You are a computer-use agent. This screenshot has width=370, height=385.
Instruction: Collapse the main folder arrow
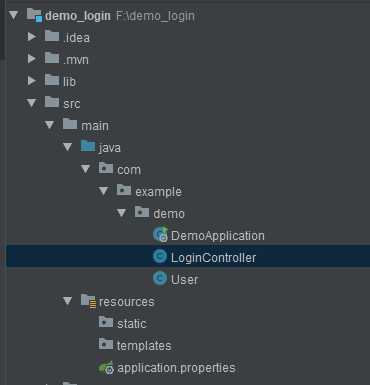point(50,125)
